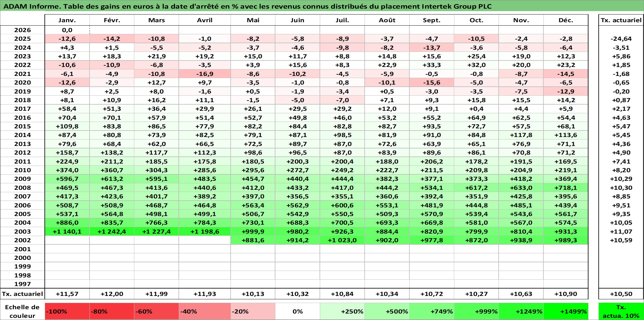The width and height of the screenshot is (644, 320).
Task: Select the 'Mai' column header
Action: click(x=253, y=20)
